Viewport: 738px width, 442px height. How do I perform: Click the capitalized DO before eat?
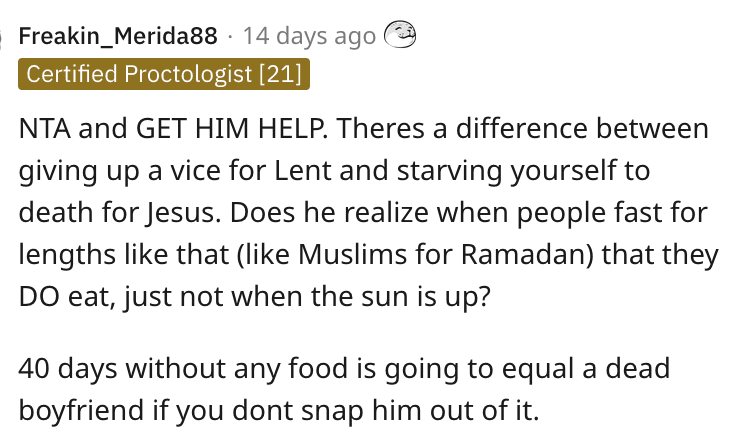(x=40, y=297)
